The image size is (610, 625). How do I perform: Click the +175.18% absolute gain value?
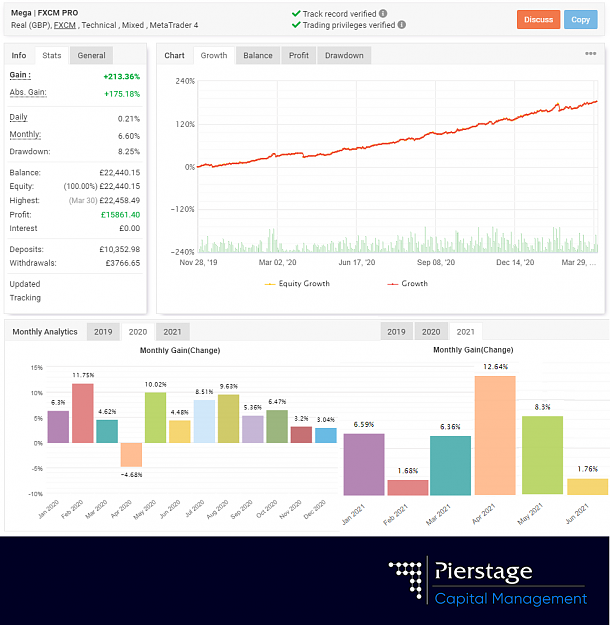(122, 94)
